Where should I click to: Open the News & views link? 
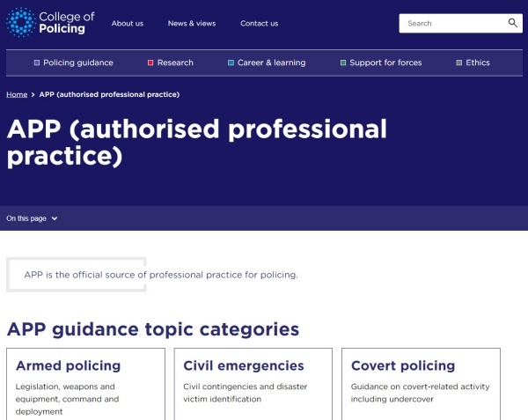point(192,23)
